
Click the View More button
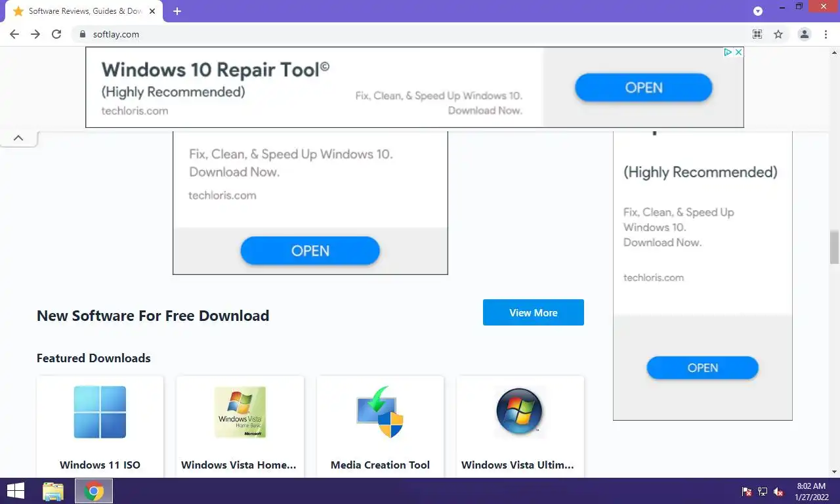click(534, 312)
